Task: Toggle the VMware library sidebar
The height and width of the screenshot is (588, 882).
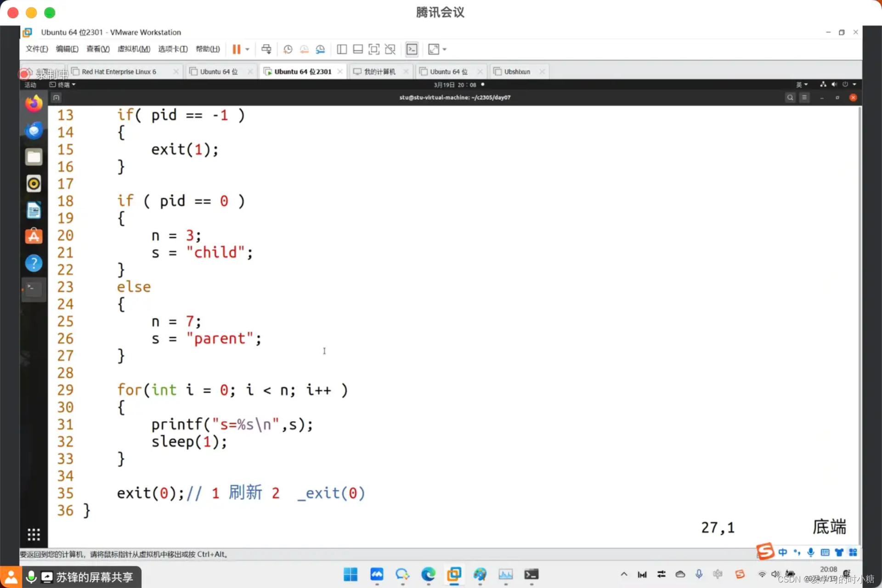Action: [342, 49]
